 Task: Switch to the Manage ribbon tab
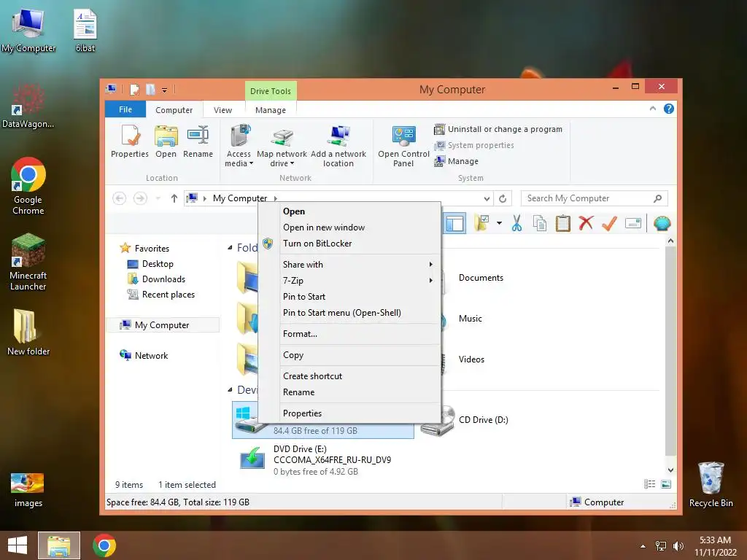tap(271, 110)
